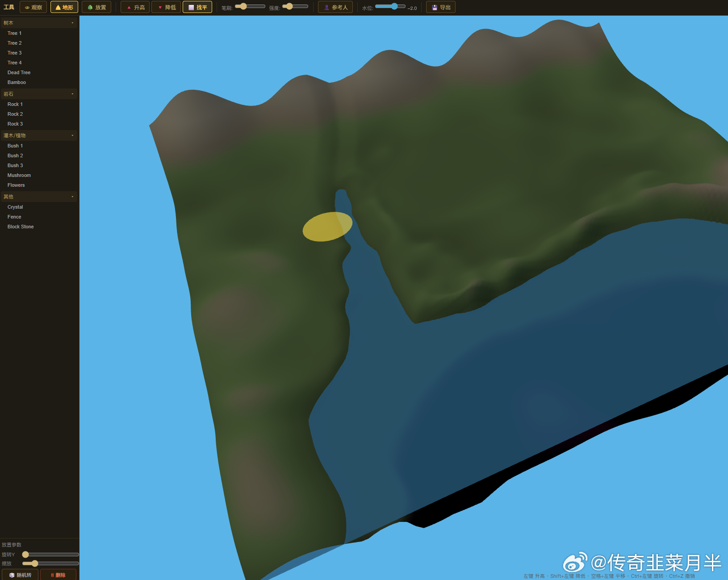Adjust the 强度 strength slider
Image resolution: width=728 pixels, height=580 pixels.
pyautogui.click(x=295, y=6)
